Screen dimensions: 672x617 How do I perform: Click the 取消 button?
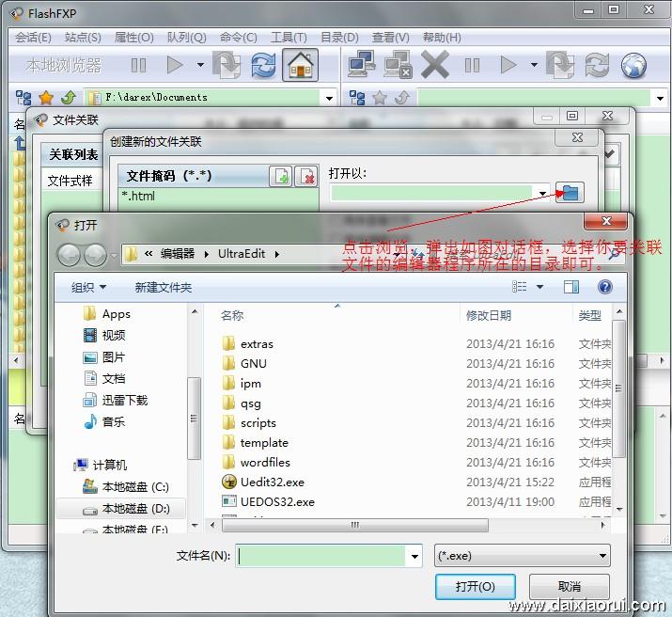570,587
